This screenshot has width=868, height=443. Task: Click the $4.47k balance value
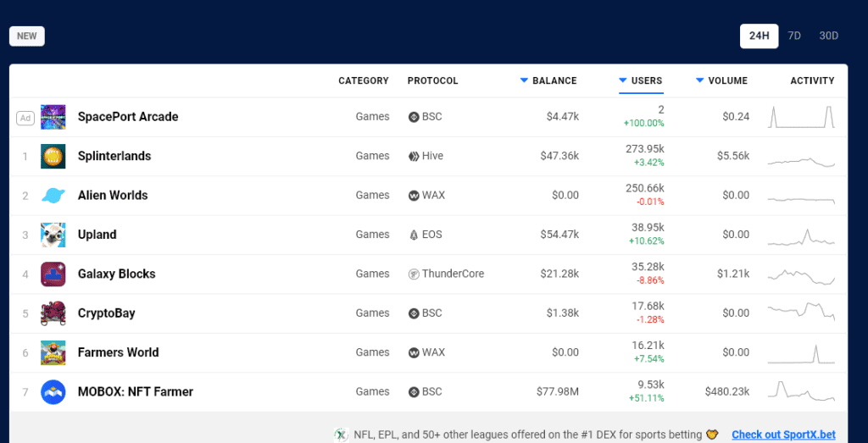click(563, 117)
